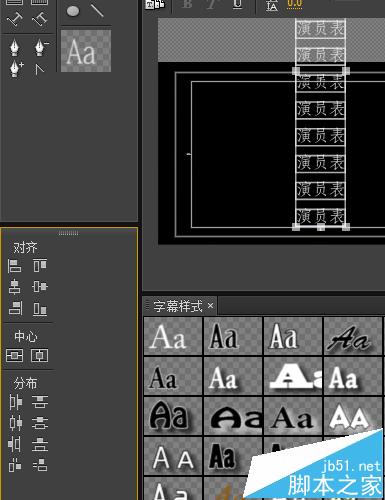Align objects by vertical centers
Viewport: 385px width, 500px height.
click(40, 287)
